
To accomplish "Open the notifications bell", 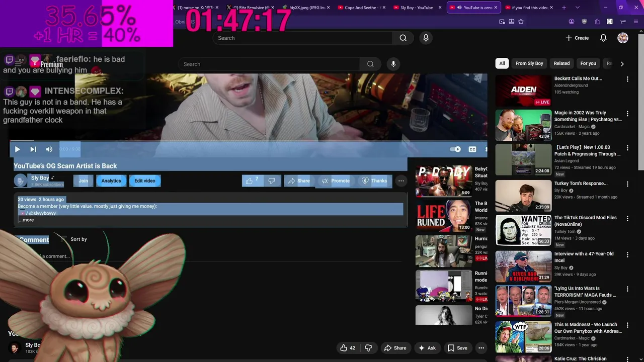I will click(603, 38).
